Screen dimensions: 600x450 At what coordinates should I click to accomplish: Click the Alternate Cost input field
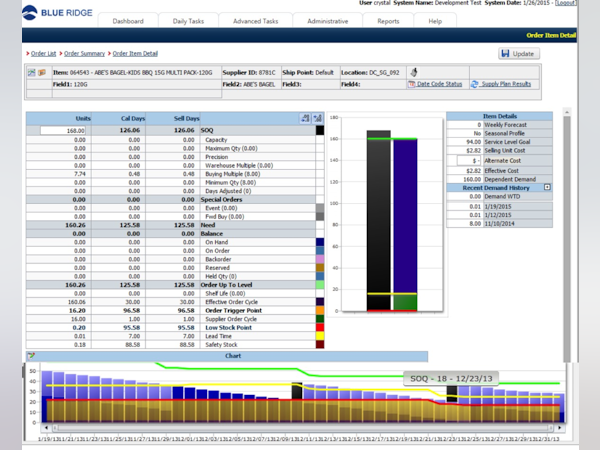coord(469,161)
